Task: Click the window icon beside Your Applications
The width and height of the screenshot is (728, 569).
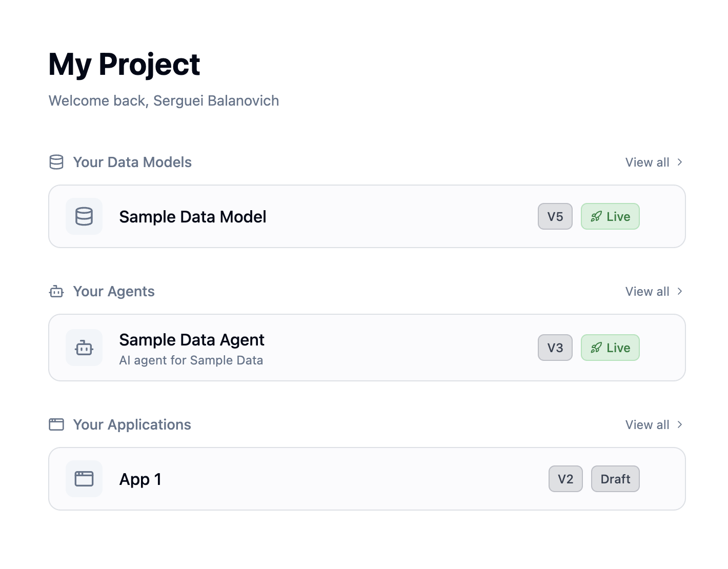Action: [x=56, y=424]
